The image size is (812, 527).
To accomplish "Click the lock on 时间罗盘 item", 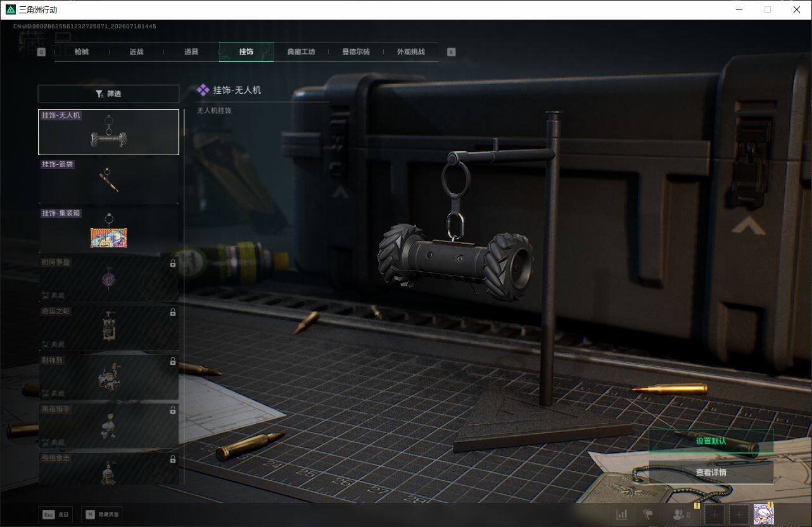I will coord(173,263).
